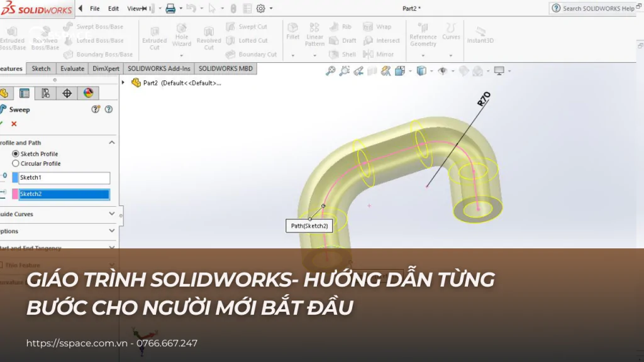Viewport: 644px width, 362px height.
Task: Click the Revolved Cut tool
Action: [209, 38]
